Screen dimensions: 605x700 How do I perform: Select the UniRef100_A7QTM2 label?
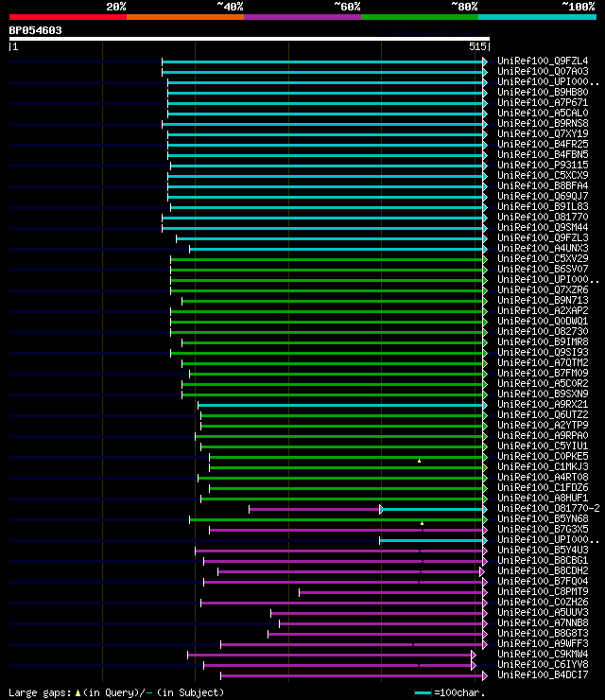(x=543, y=363)
